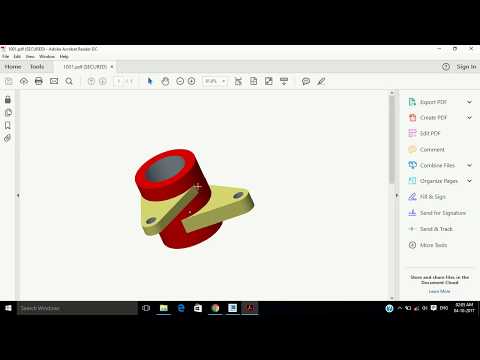Open the bookmarks sidebar icon
Viewport: 480px width, 360px height.
coord(8,125)
